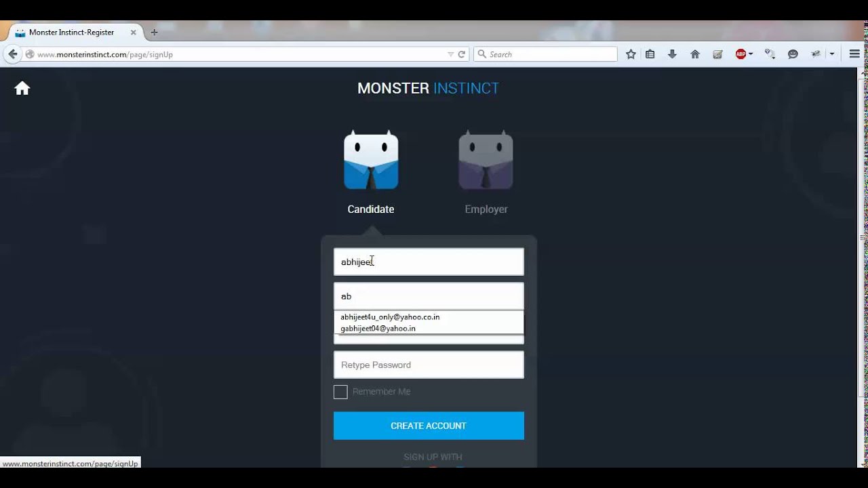868x488 pixels.
Task: Click the SIGN UP WITH text
Action: [433, 457]
